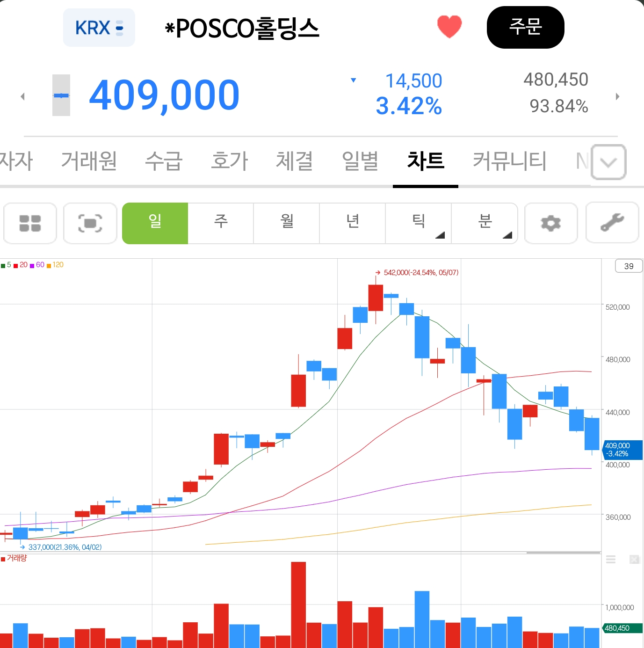Select the 월 monthly chart period
644x648 pixels.
tap(287, 223)
